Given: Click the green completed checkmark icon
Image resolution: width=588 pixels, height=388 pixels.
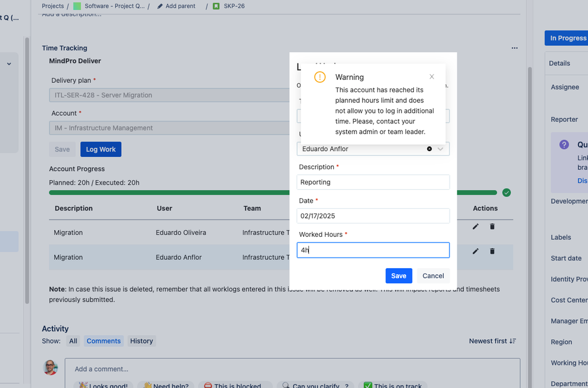Looking at the screenshot, I should [506, 193].
